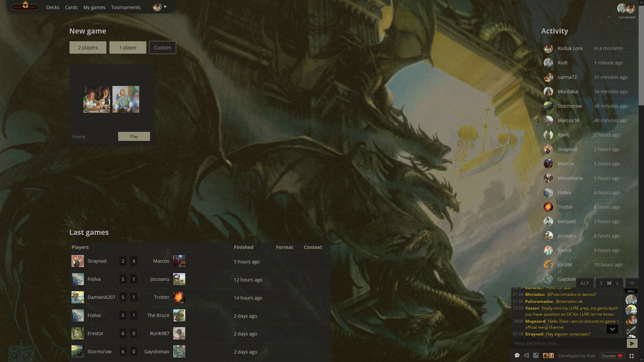Select the @ALL chat channel
Image resolution: width=644 pixels, height=362 pixels.
click(x=631, y=291)
